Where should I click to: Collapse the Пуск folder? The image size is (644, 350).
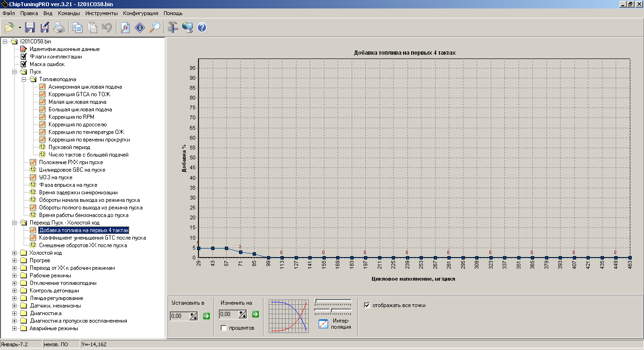[14, 72]
